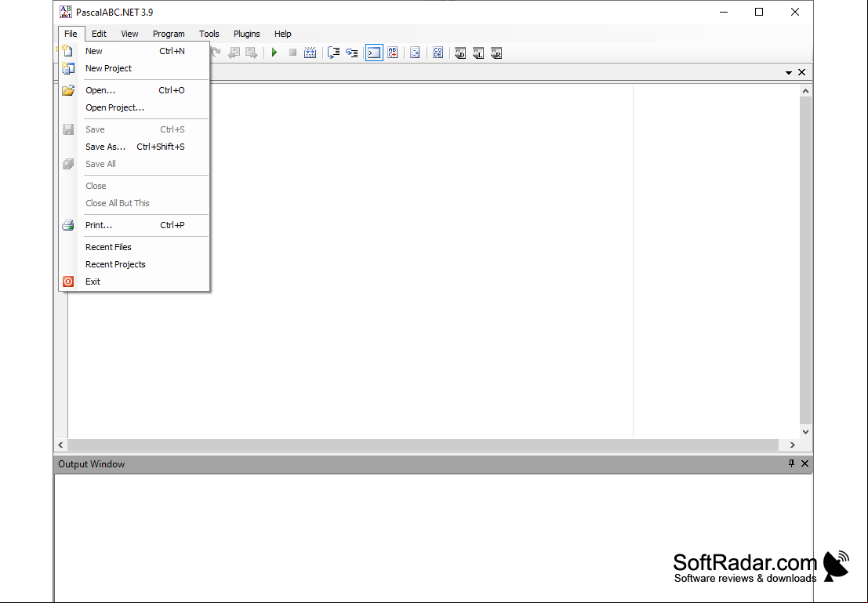Click the PascalABC.NET title bar app icon

click(x=66, y=12)
